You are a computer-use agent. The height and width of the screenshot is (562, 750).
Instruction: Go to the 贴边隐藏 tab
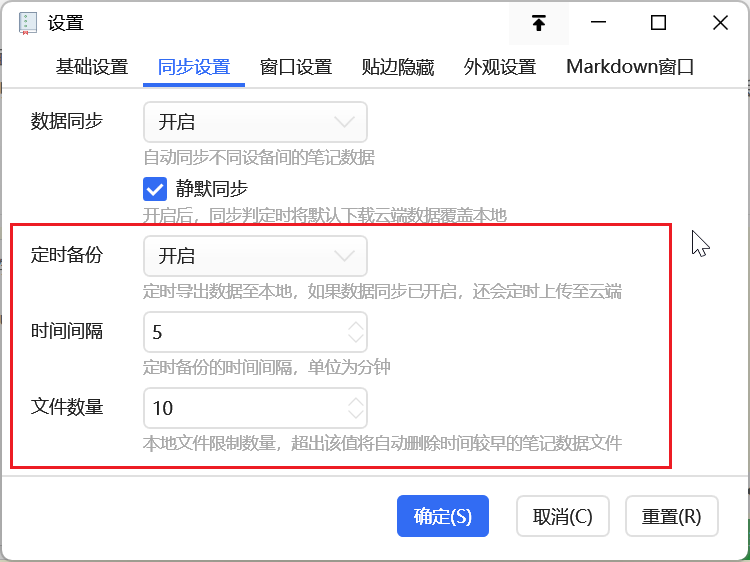tap(398, 68)
